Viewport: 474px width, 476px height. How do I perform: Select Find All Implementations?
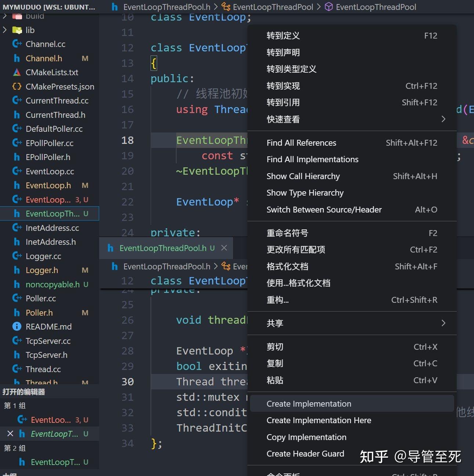(x=352, y=159)
